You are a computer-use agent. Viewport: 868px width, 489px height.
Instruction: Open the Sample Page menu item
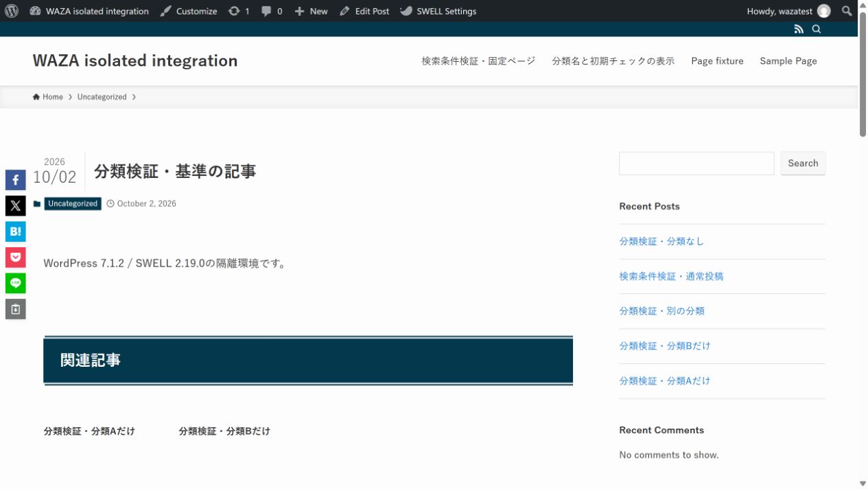[788, 61]
